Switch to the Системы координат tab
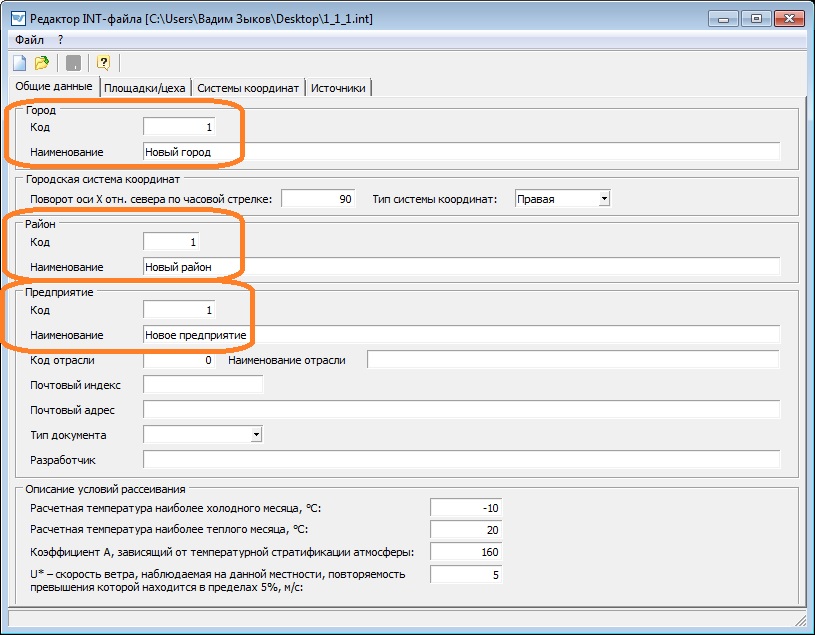815x635 pixels. 247,88
